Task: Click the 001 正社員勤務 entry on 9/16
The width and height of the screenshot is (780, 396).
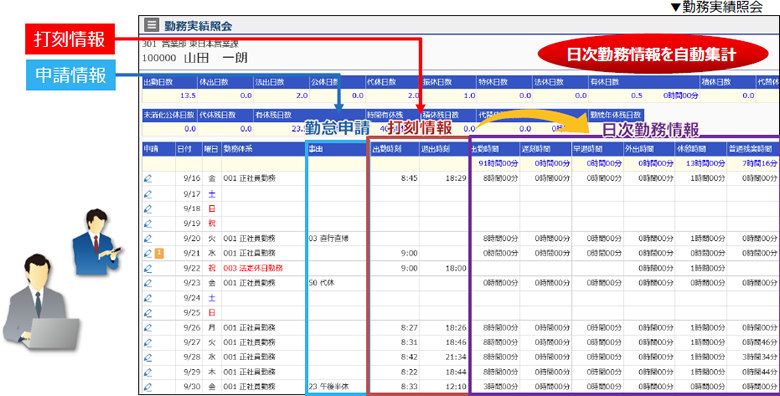Action: [x=249, y=178]
